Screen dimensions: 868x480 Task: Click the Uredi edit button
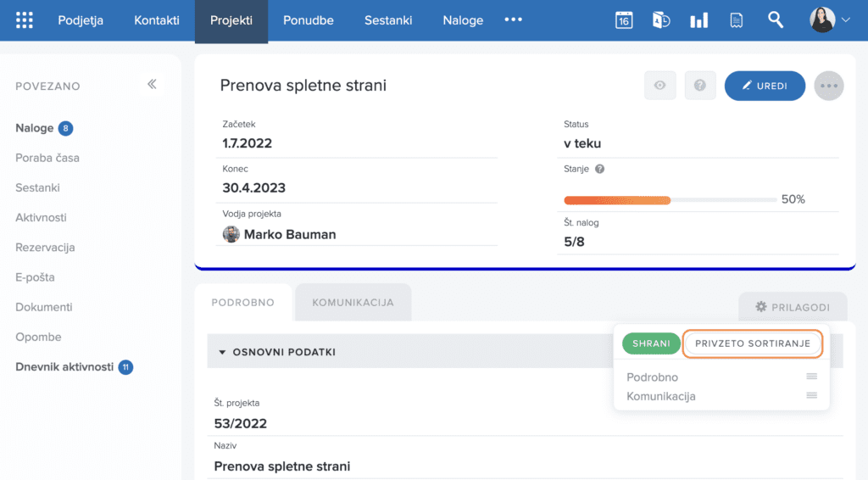[x=765, y=86]
